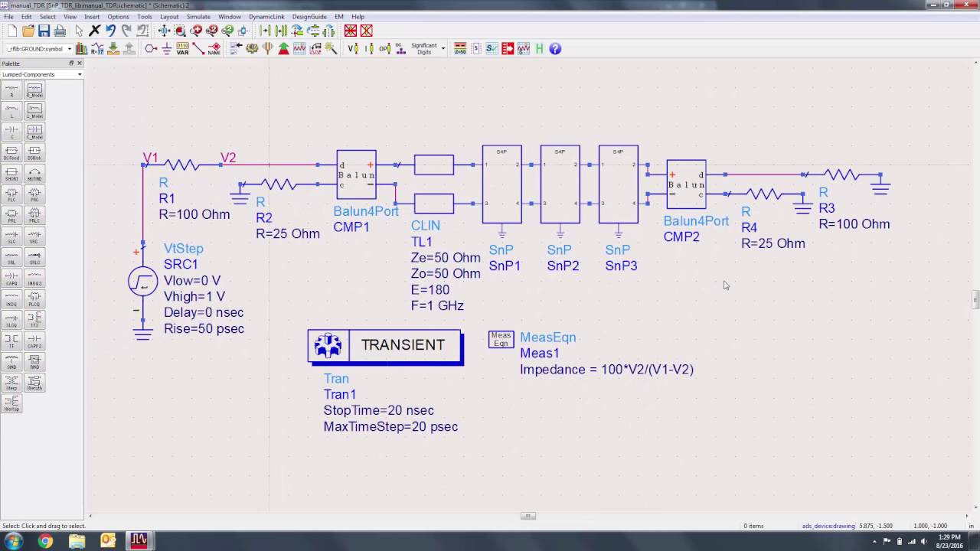This screenshot has width=980, height=551.
Task: Click the Rise=50 psec parameter text
Action: [204, 329]
